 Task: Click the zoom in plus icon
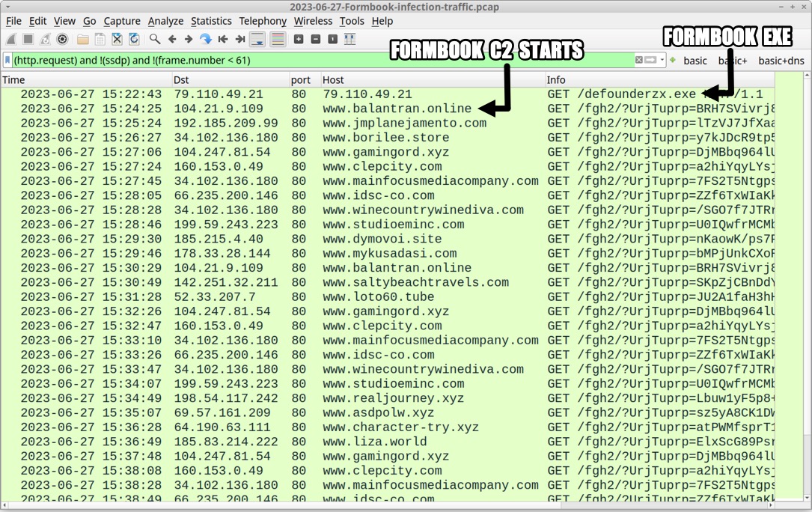pyautogui.click(x=299, y=39)
